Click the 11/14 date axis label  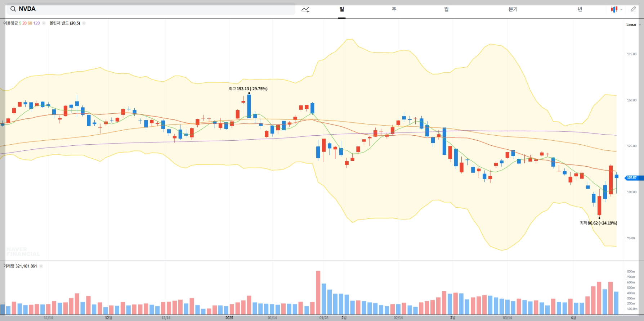pyautogui.click(x=48, y=318)
